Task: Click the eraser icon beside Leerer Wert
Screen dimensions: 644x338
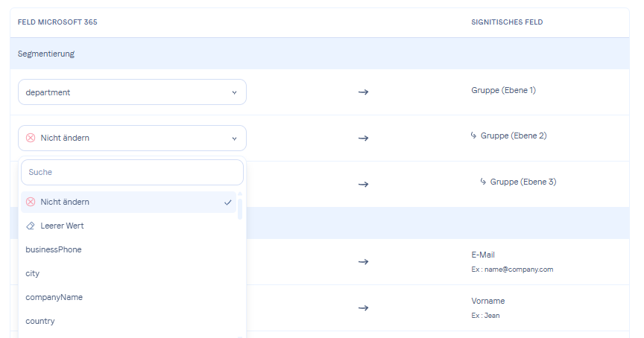Action: [x=31, y=226]
